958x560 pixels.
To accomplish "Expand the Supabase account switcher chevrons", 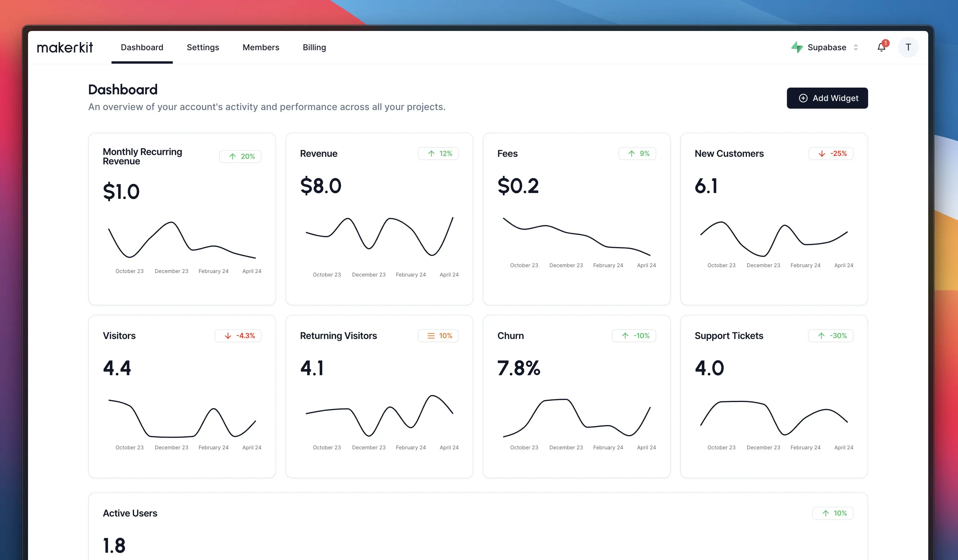I will click(856, 48).
